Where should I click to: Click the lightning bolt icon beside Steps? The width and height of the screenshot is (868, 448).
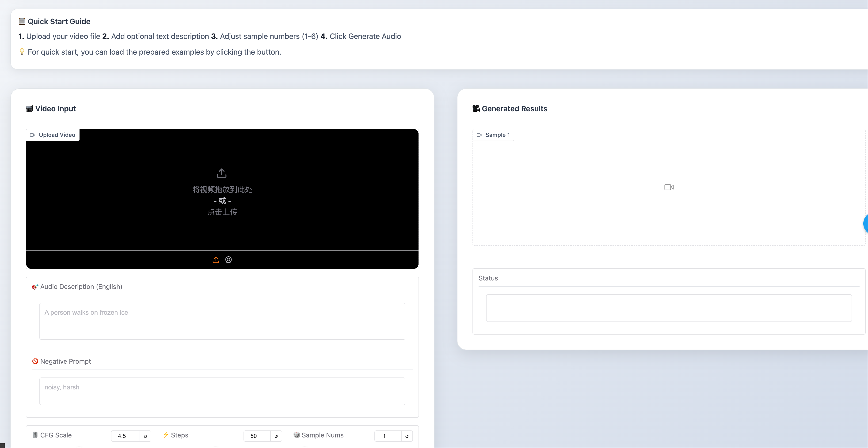pos(166,435)
